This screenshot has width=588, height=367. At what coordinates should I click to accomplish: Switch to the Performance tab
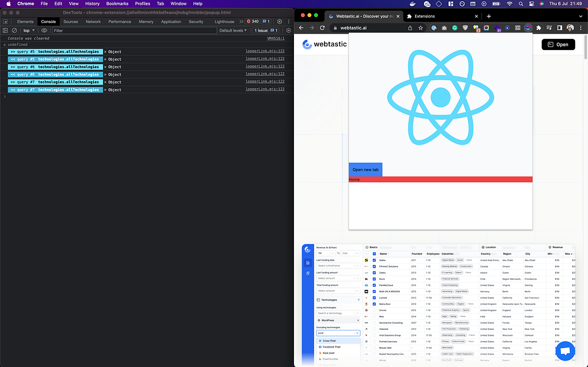(119, 21)
